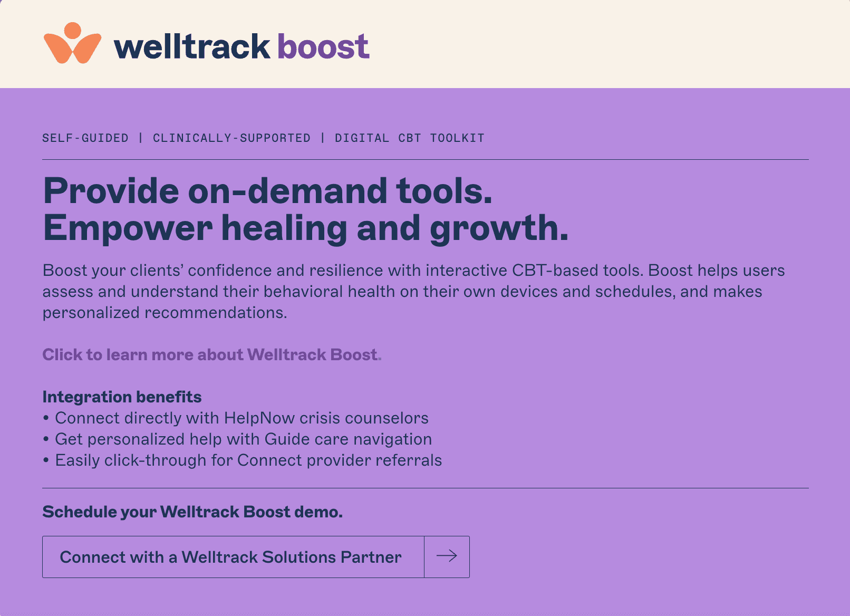The height and width of the screenshot is (616, 850).
Task: Click the "personalized recommendations." paragraph line
Action: (x=165, y=313)
